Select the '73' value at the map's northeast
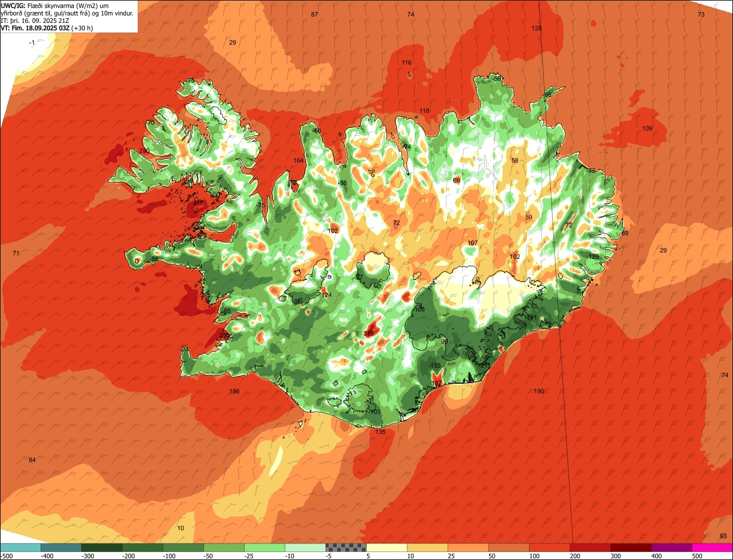 (701, 14)
